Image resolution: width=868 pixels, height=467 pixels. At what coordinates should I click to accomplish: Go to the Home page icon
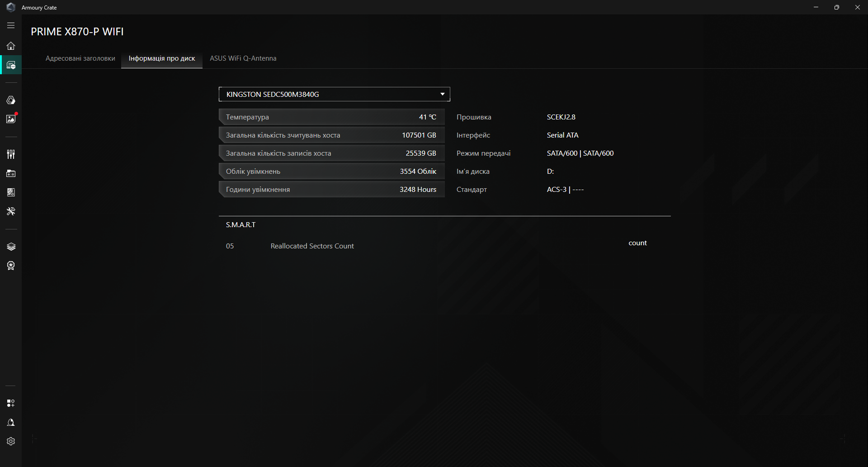tap(11, 46)
